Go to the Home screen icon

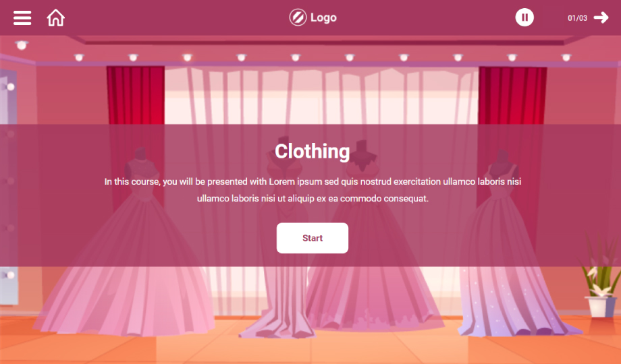click(x=56, y=18)
